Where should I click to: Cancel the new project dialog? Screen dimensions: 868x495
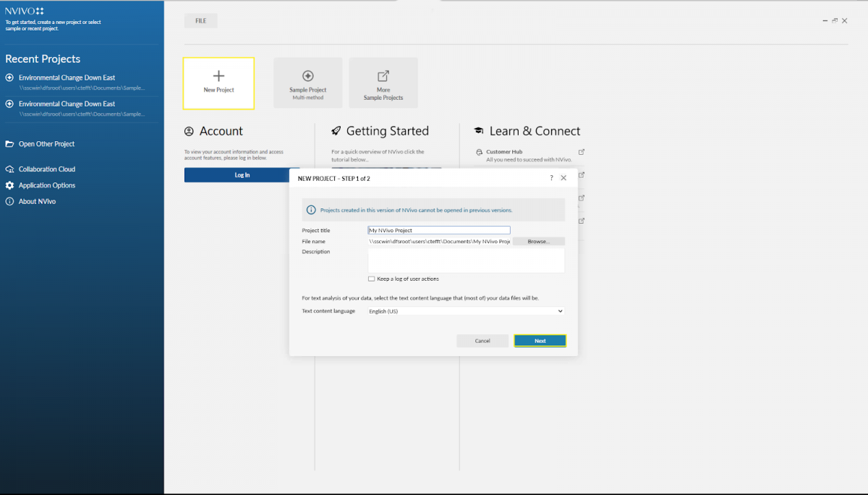[482, 340]
